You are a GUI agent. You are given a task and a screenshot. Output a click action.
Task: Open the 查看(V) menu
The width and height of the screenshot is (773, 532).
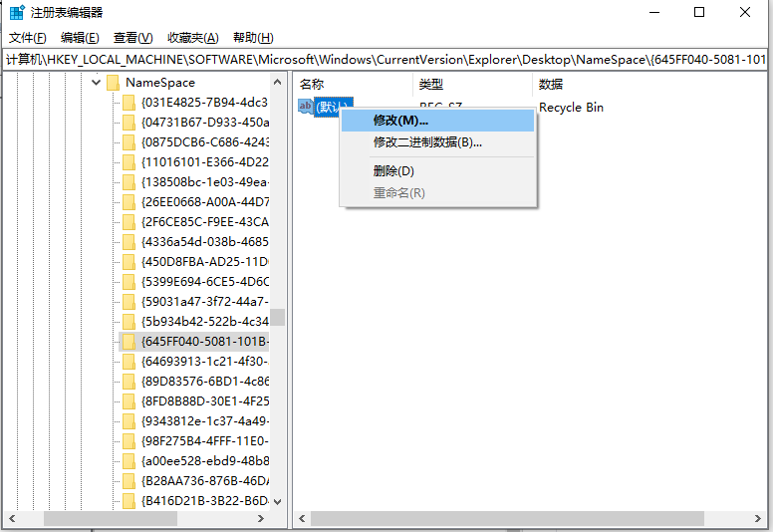132,38
